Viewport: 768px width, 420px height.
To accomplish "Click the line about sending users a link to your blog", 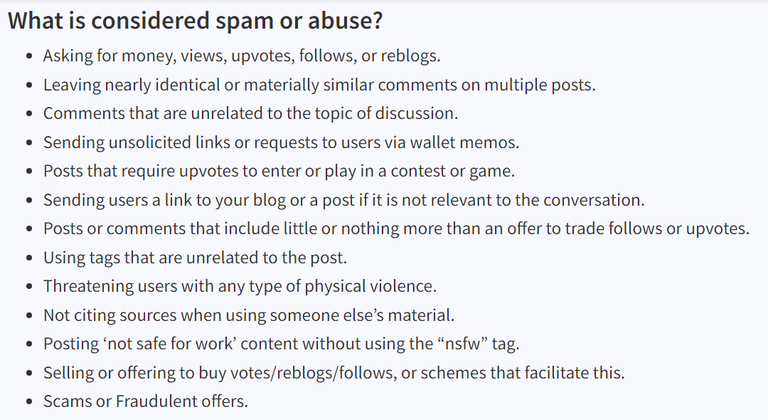I will [x=344, y=200].
